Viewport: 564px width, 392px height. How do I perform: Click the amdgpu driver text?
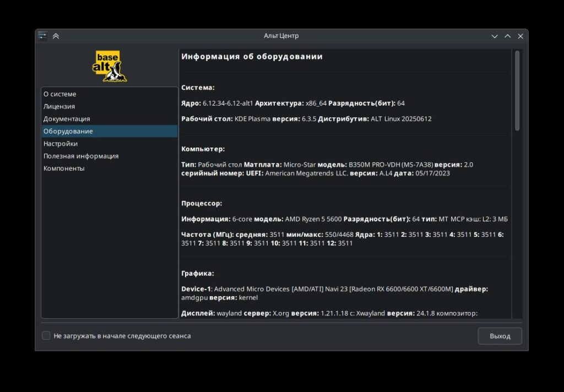pyautogui.click(x=194, y=298)
